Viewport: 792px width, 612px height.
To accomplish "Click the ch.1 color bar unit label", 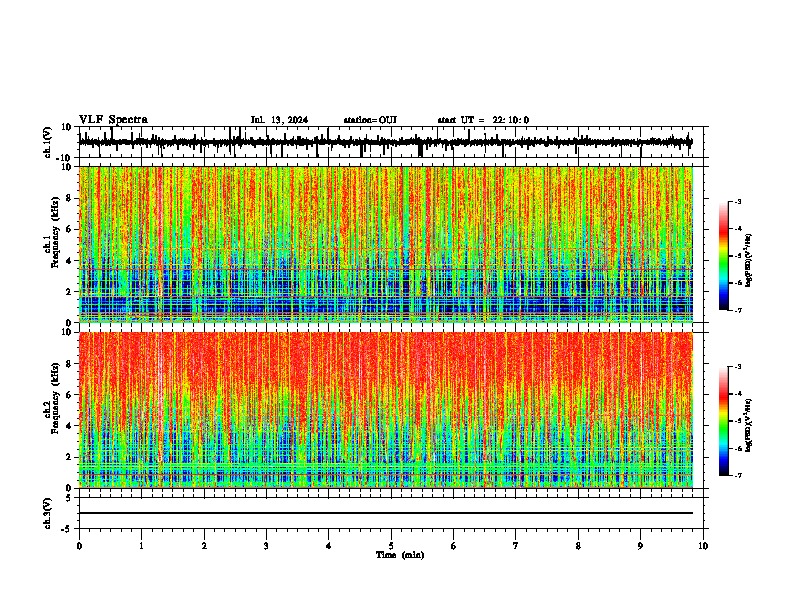I will [x=749, y=261].
